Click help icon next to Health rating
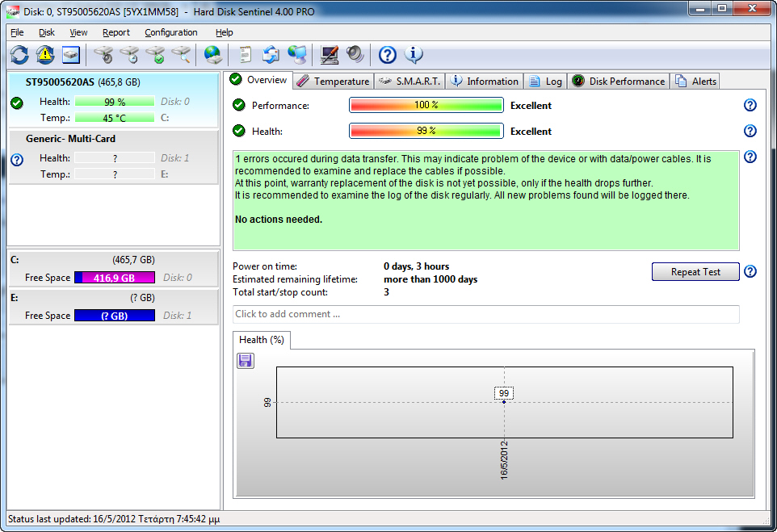 [750, 131]
